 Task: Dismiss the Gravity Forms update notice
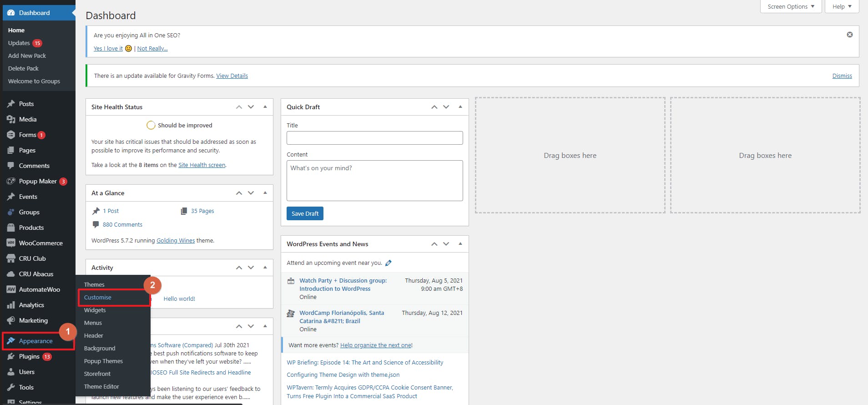pos(842,76)
